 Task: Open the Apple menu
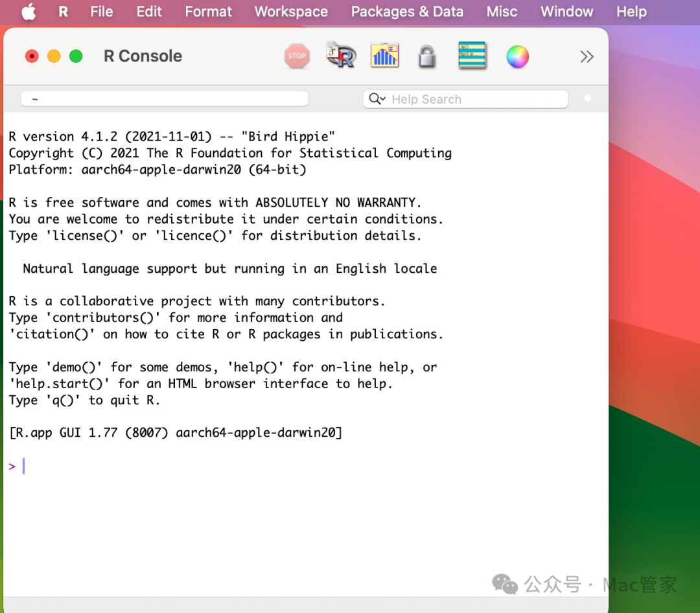29,12
